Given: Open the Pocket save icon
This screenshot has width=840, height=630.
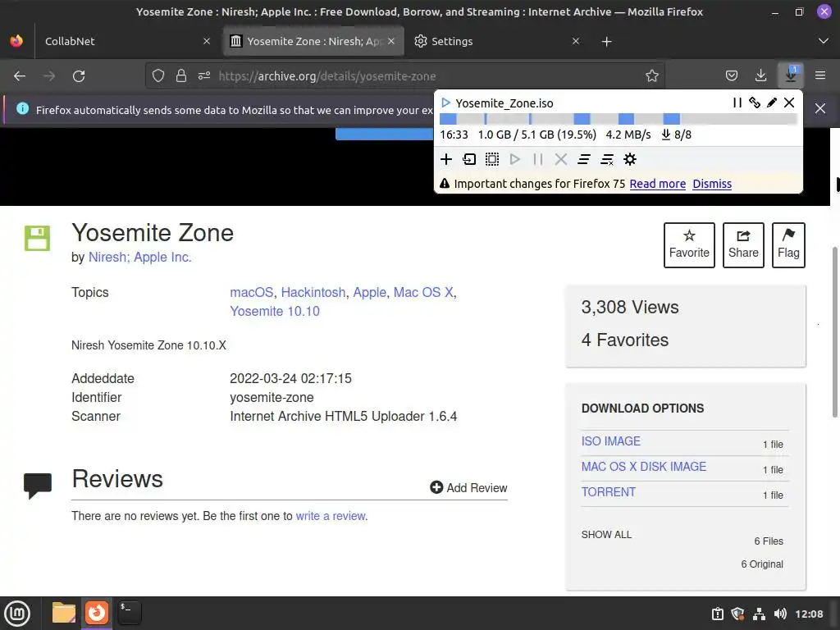Looking at the screenshot, I should 732,75.
